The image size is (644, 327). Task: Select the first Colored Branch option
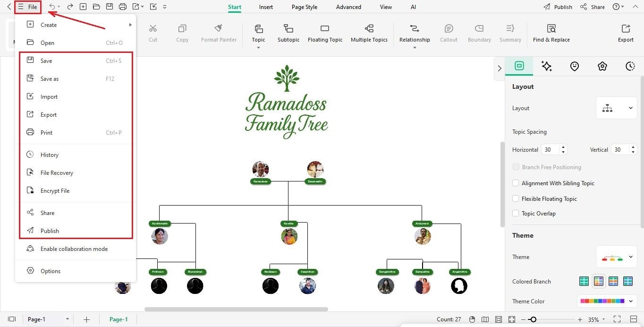[584, 281]
